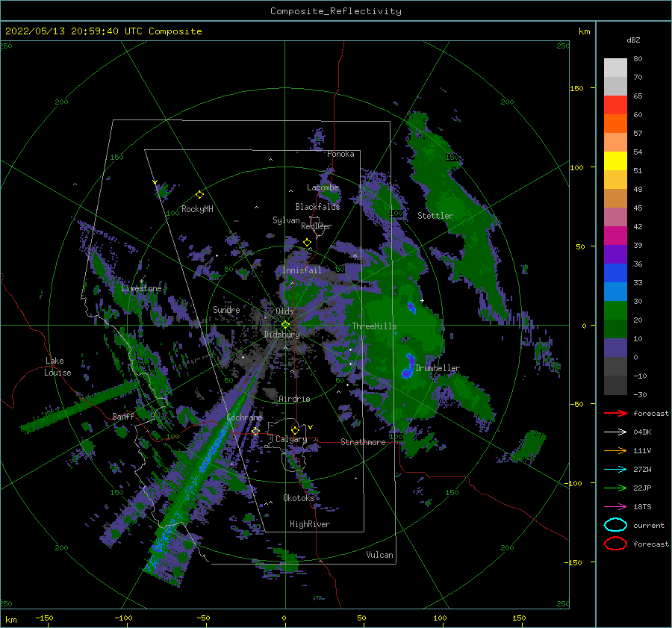672x628 pixels.
Task: Click the HighRiver city label
Action: pyautogui.click(x=310, y=524)
